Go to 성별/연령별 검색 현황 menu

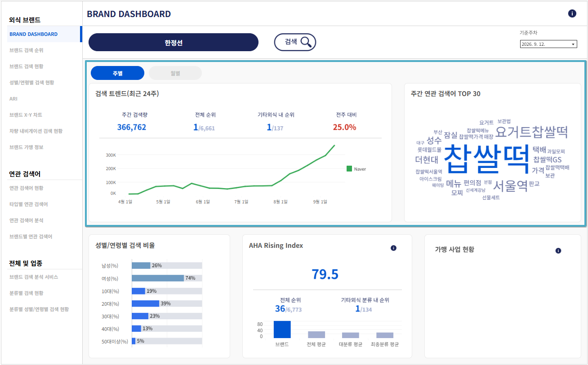click(x=32, y=83)
